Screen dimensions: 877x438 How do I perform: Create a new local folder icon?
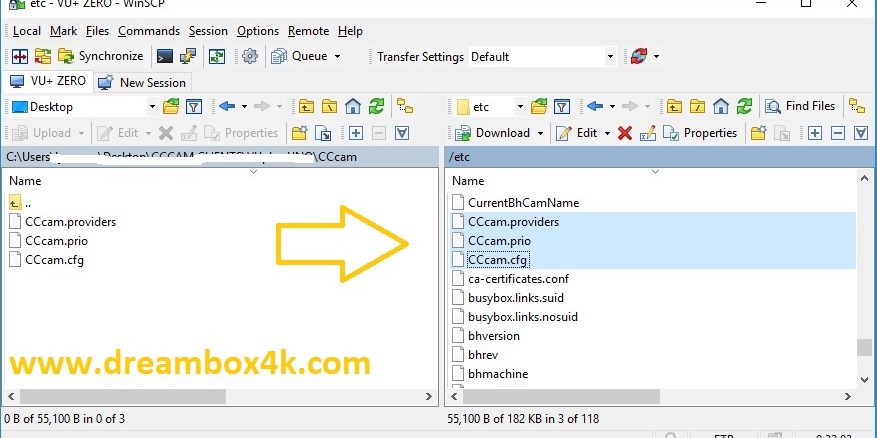300,133
